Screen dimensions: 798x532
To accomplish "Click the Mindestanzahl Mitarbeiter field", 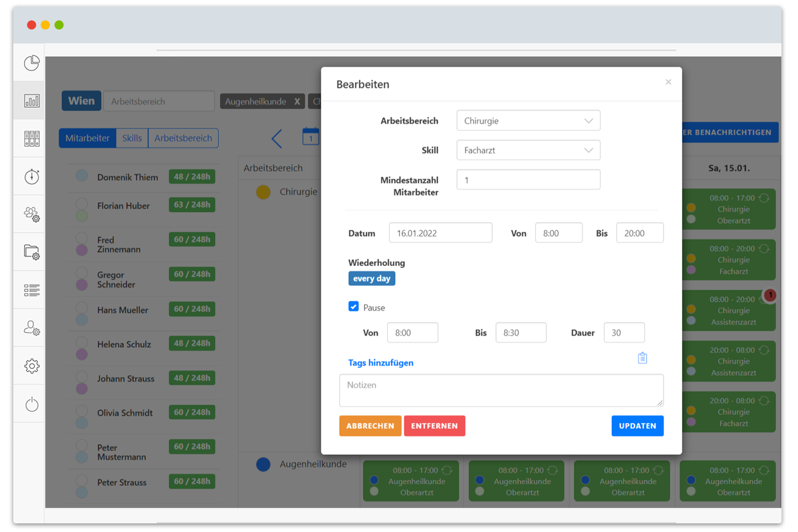I will pos(529,180).
